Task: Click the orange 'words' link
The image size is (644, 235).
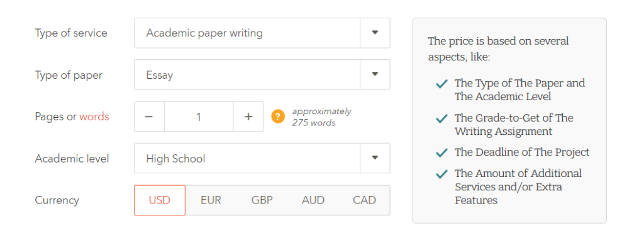Action: click(x=94, y=117)
